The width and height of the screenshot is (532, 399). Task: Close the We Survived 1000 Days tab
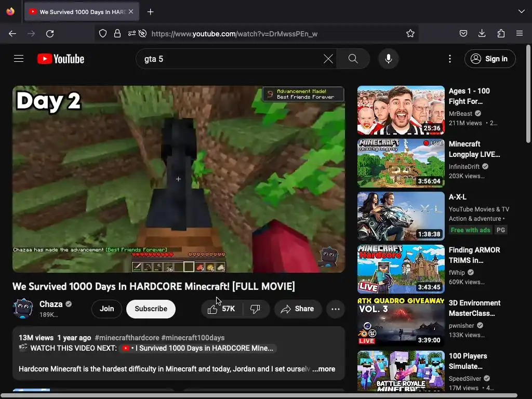[131, 11]
